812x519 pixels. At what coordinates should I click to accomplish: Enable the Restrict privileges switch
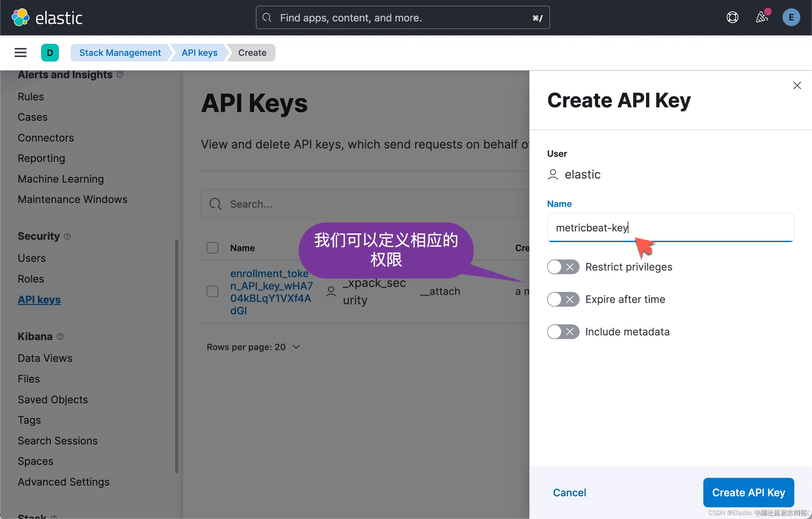(563, 267)
